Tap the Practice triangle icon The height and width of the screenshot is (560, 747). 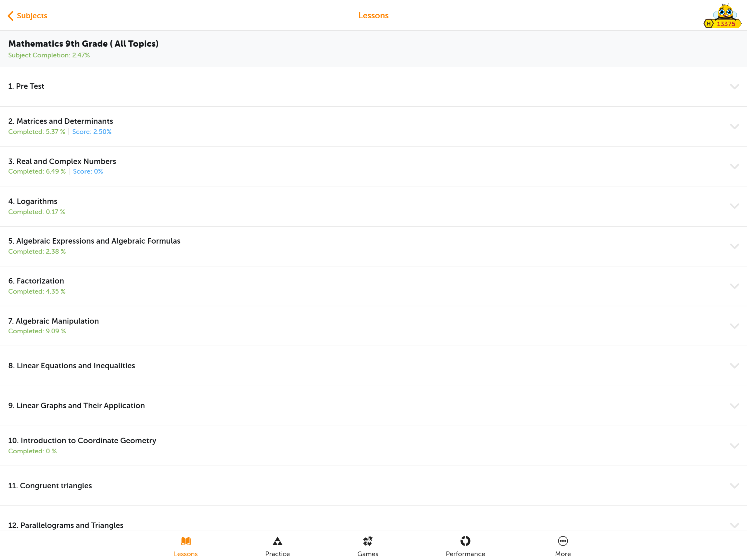tap(277, 541)
